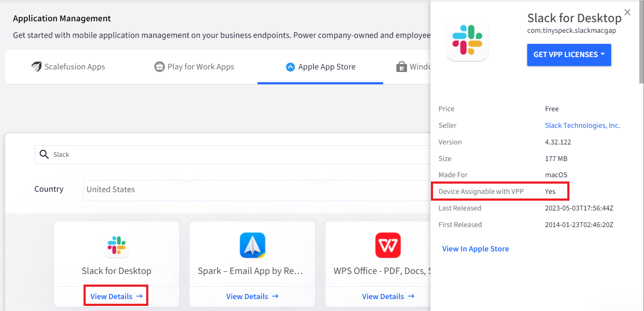Click the Scalefusion Apps tab icon
Viewport: 644px width, 311px height.
tap(36, 66)
